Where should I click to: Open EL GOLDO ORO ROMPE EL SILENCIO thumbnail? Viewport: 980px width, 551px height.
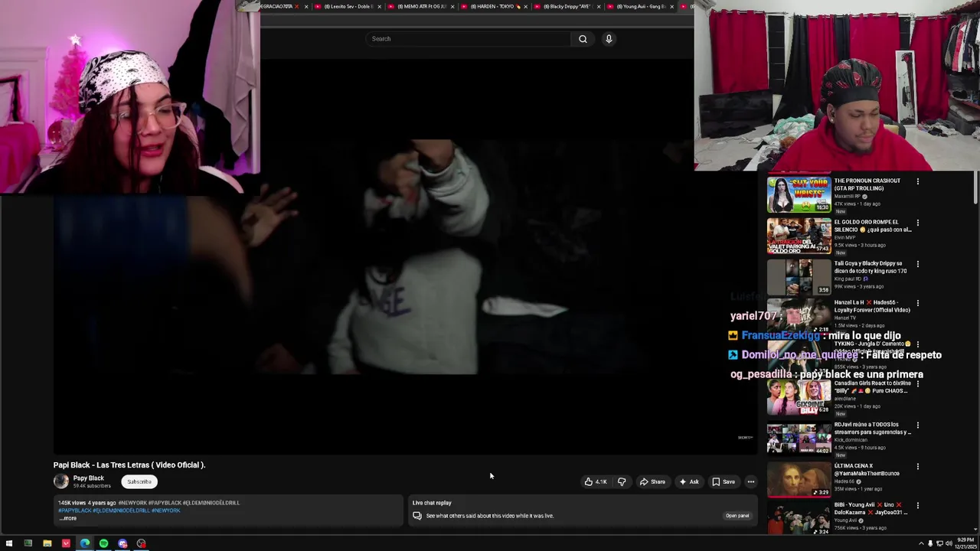[x=799, y=236]
